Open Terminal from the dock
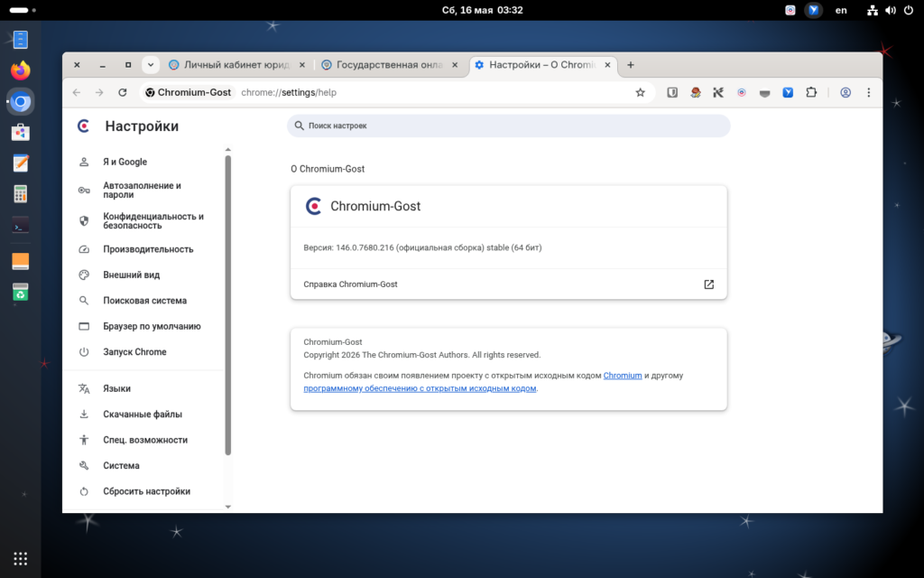The width and height of the screenshot is (924, 578). 21,225
